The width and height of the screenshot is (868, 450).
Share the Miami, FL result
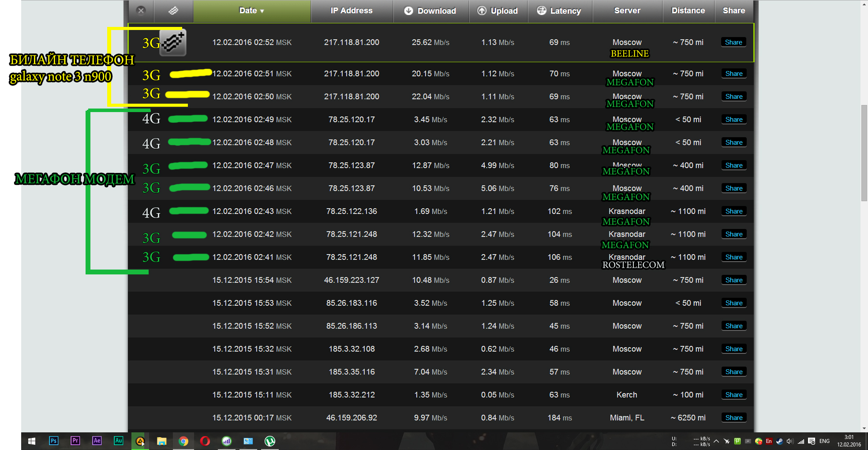(x=734, y=418)
